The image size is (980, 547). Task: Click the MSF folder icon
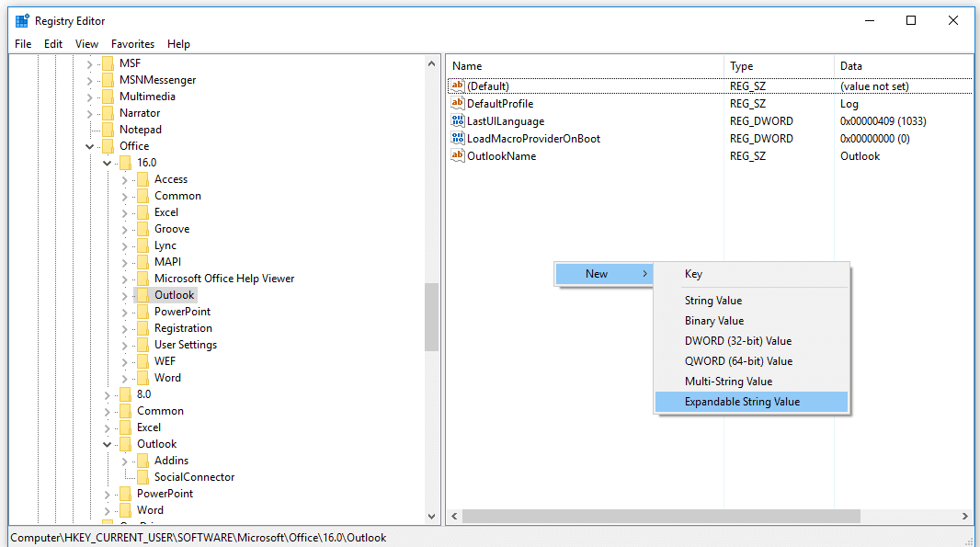pyautogui.click(x=108, y=63)
